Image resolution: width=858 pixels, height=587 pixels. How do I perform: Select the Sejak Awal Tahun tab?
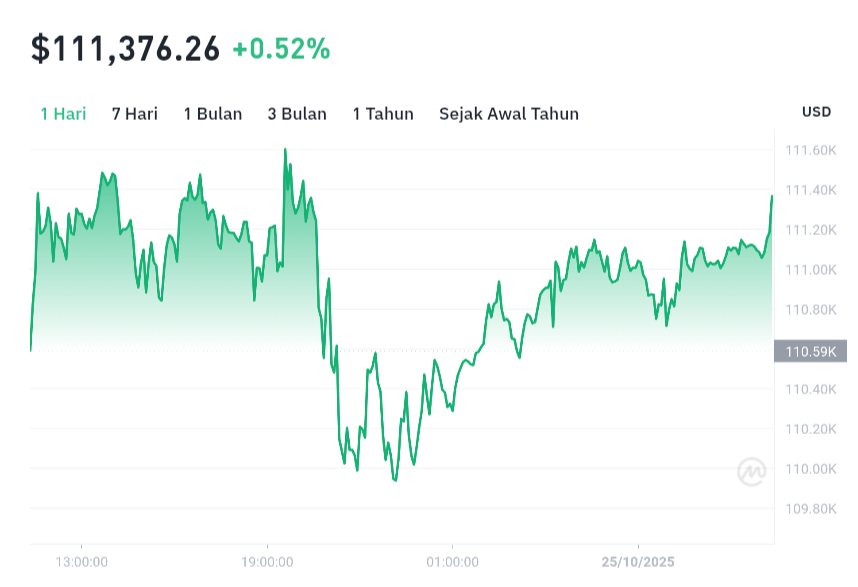(x=509, y=114)
